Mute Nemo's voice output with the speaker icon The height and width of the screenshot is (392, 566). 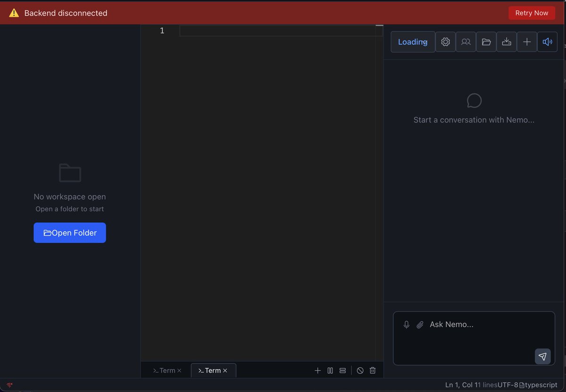[547, 41]
